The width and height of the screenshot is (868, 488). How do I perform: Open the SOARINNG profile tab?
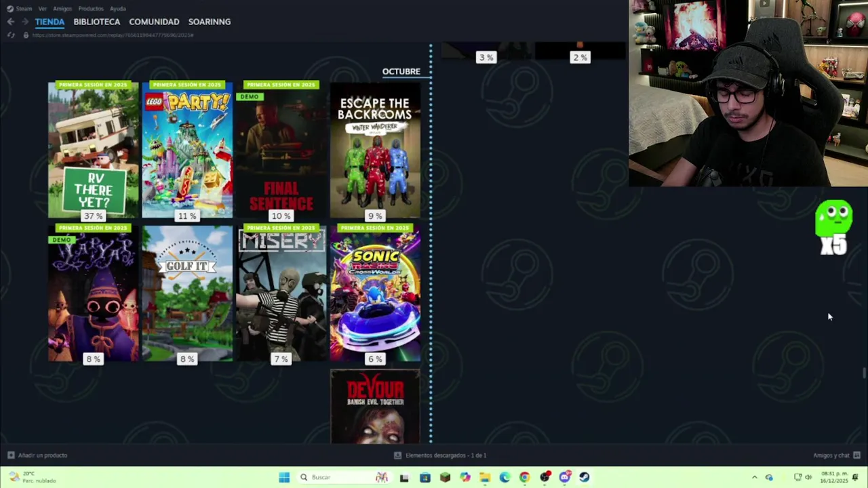point(210,22)
